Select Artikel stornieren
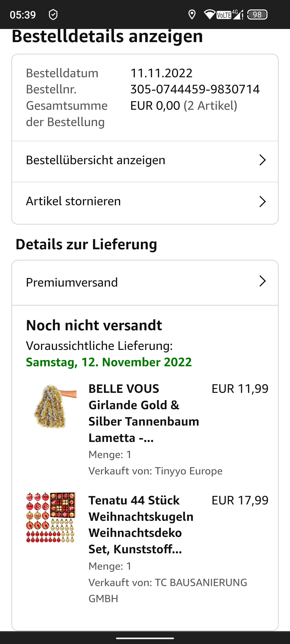290x644 pixels. (x=73, y=201)
